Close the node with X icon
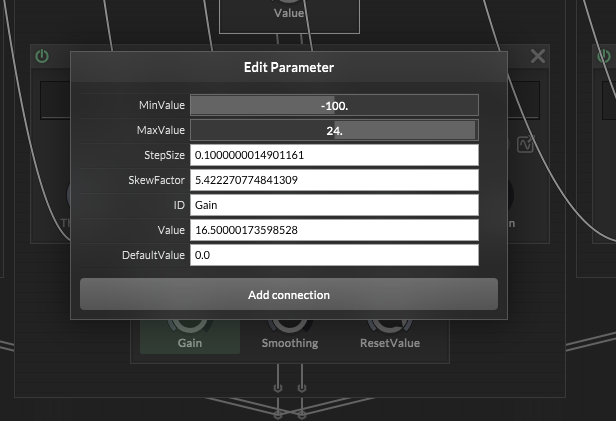616x421 pixels. tap(538, 56)
